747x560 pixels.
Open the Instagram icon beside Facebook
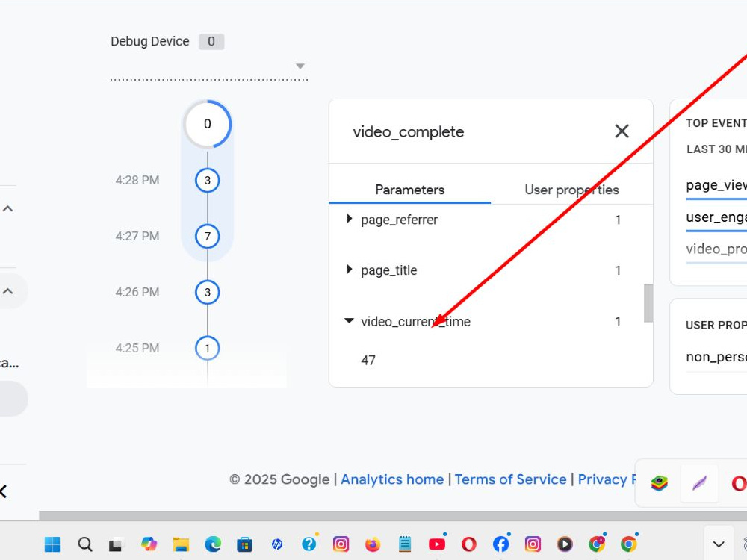[533, 544]
